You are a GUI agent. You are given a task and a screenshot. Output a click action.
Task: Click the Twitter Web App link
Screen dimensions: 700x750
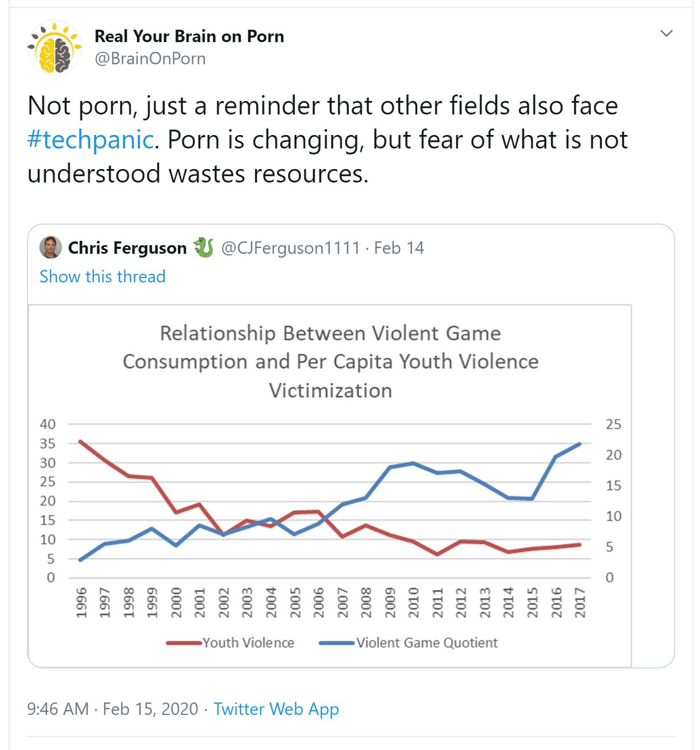coord(276,709)
